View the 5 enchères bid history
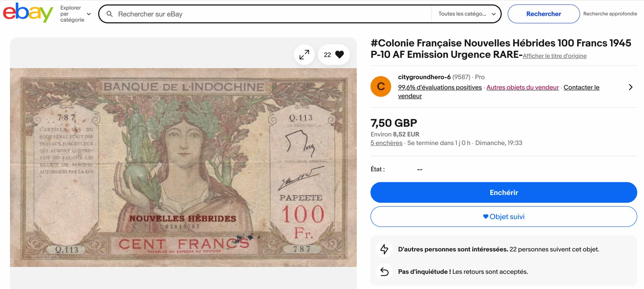Screen dimensions: 644x289 click(x=386, y=143)
